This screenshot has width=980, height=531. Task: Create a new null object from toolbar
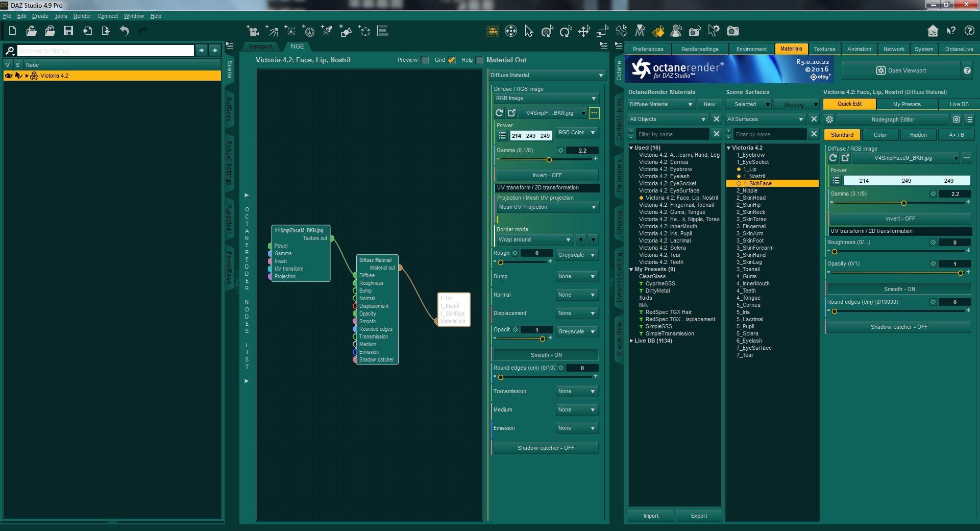coord(365,31)
